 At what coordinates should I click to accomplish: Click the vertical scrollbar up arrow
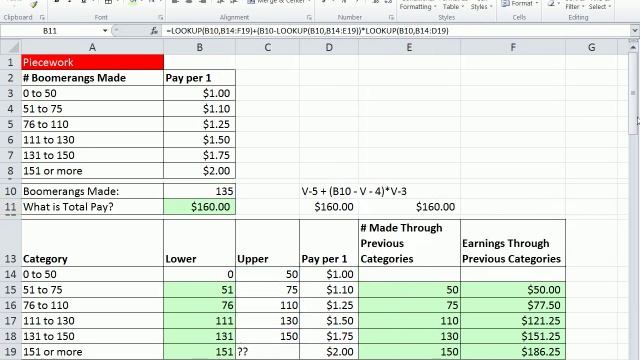pos(633,48)
